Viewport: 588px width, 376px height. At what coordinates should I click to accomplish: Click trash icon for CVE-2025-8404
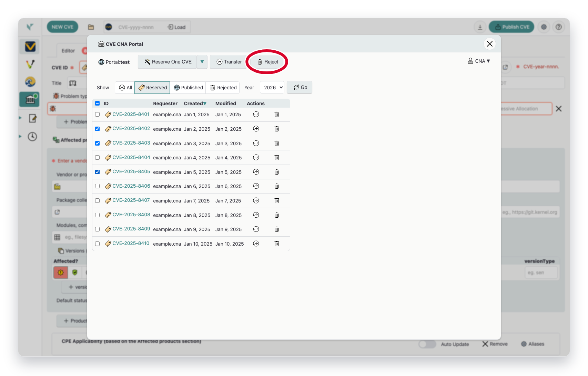click(x=277, y=157)
